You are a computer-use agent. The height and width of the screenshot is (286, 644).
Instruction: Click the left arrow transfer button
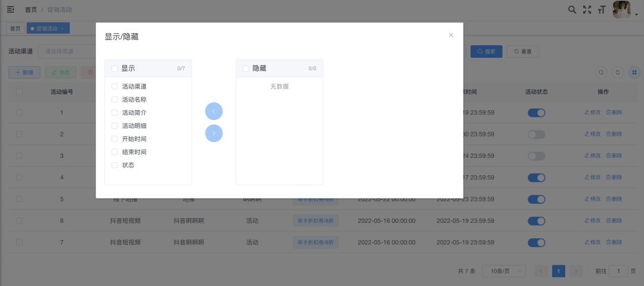tap(213, 111)
